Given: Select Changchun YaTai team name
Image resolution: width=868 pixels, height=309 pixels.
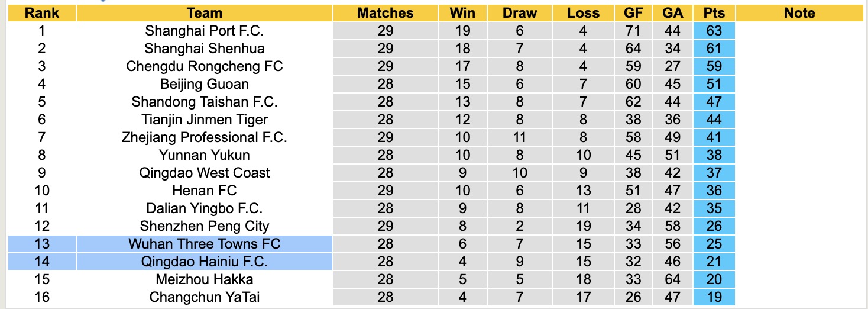Looking at the screenshot, I should (x=204, y=297).
